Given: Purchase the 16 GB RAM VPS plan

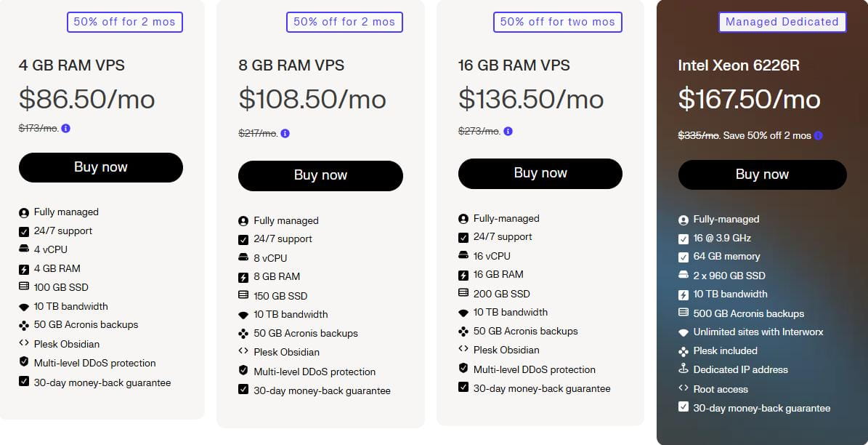Looking at the screenshot, I should point(540,173).
